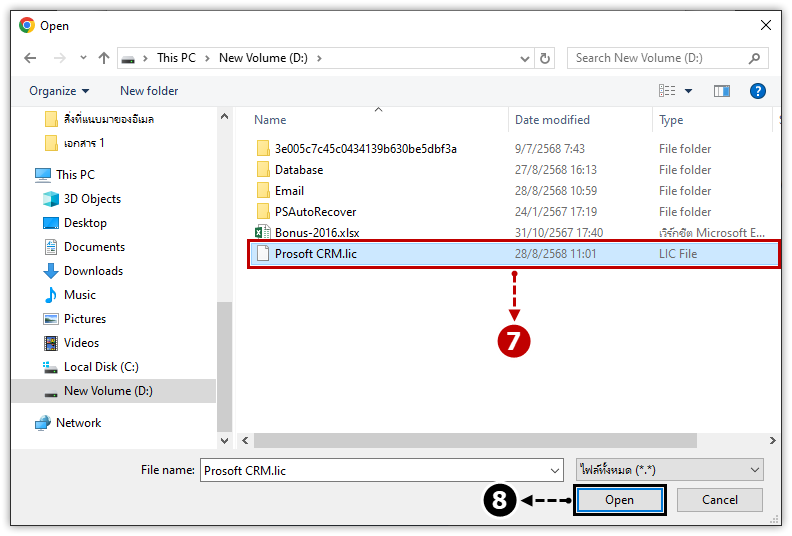Click the Open button

619,500
